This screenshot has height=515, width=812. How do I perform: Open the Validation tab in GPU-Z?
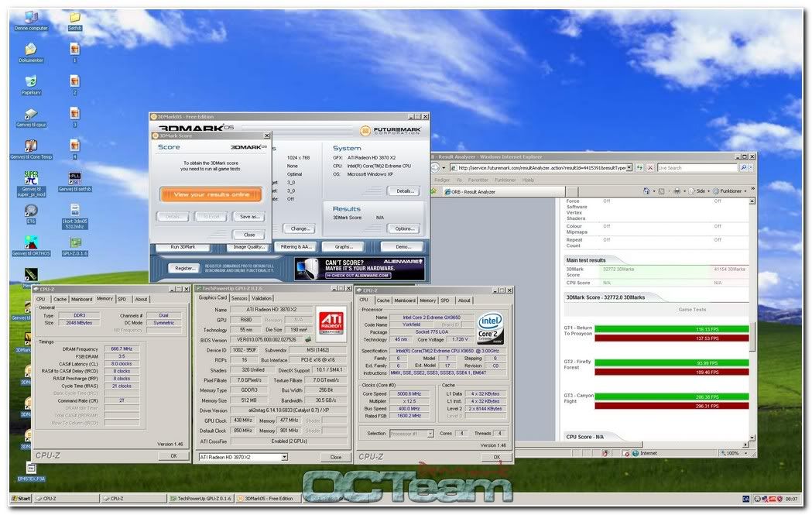(x=262, y=298)
